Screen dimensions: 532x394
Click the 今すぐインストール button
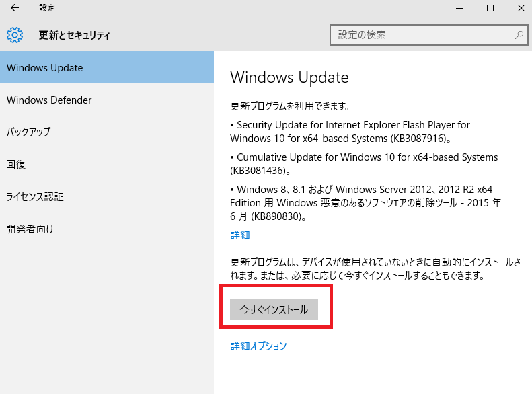click(x=274, y=309)
